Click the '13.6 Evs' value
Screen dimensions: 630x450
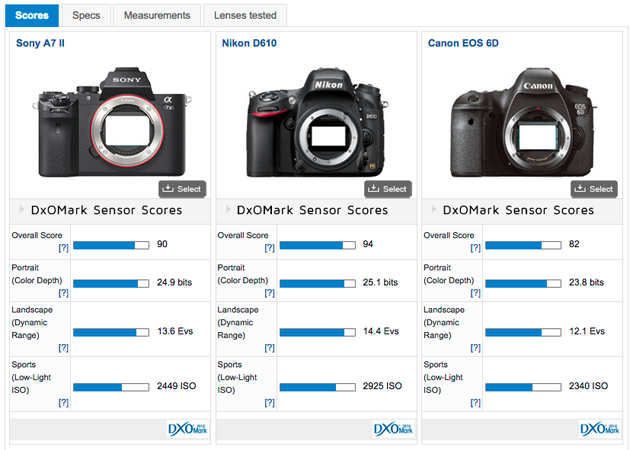[x=175, y=331]
